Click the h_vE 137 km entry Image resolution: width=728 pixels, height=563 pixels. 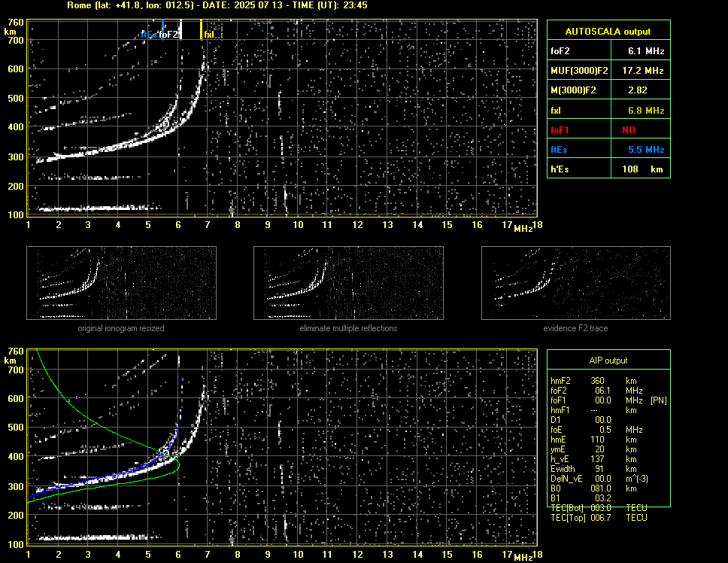pyautogui.click(x=593, y=459)
